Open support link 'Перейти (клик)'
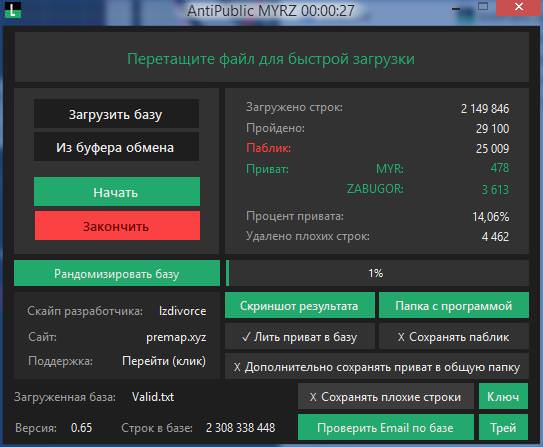 (164, 361)
